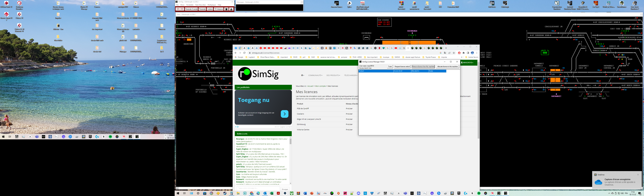Click the Isolation button in SimSig toolbar

tap(210, 9)
